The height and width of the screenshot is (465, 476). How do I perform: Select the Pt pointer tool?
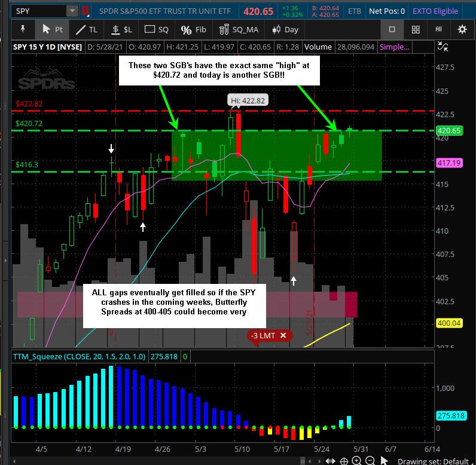(52, 29)
